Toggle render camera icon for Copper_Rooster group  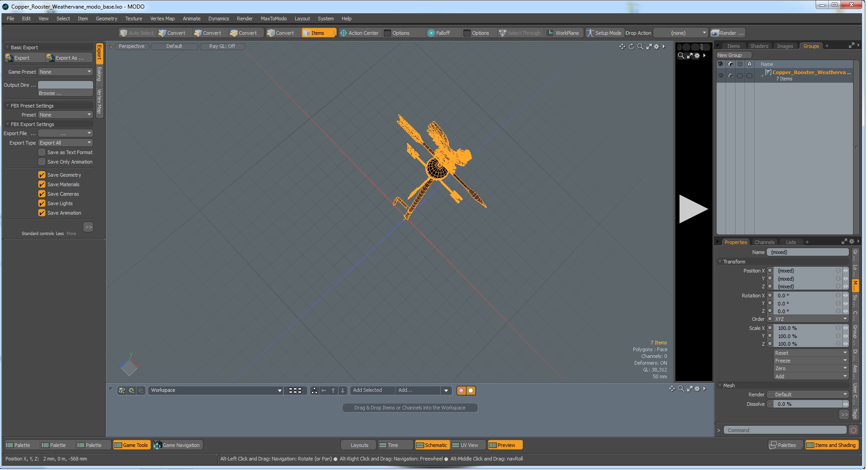pos(731,75)
